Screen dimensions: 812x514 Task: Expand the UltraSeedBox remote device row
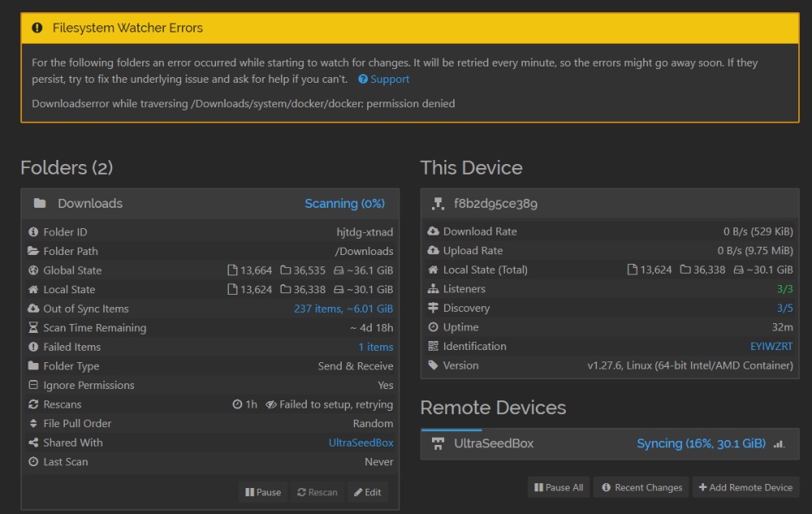tap(610, 444)
